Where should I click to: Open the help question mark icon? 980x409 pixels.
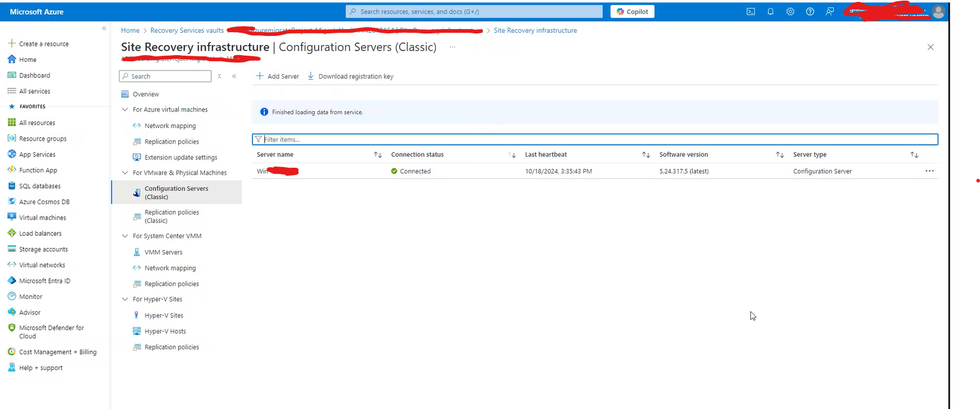(810, 11)
